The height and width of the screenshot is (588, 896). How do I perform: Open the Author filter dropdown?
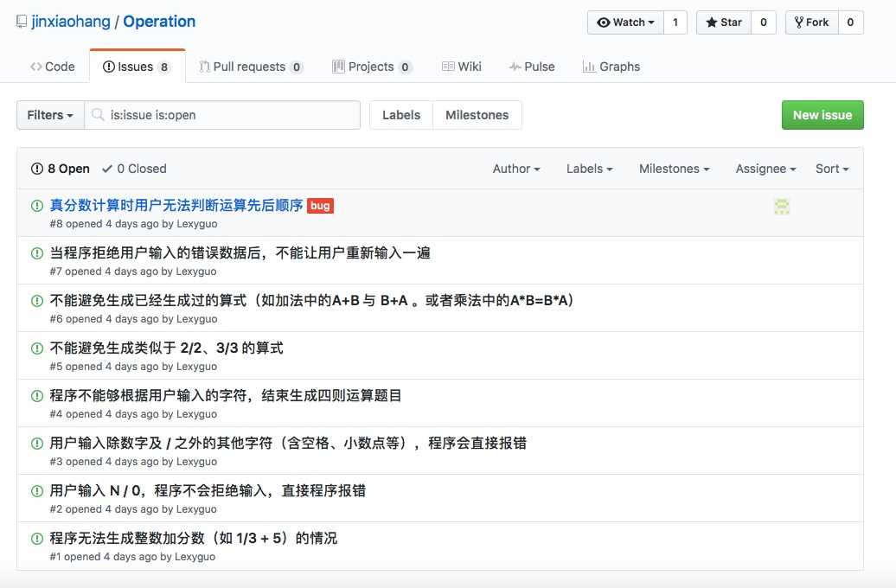tap(516, 169)
